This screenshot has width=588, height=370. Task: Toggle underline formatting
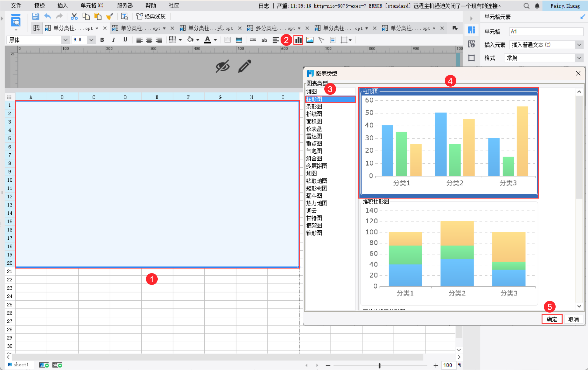pos(125,40)
